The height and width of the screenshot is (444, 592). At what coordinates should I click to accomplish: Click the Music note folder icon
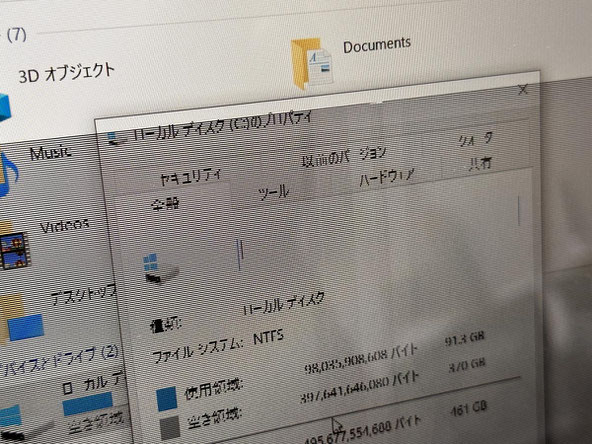coord(8,174)
